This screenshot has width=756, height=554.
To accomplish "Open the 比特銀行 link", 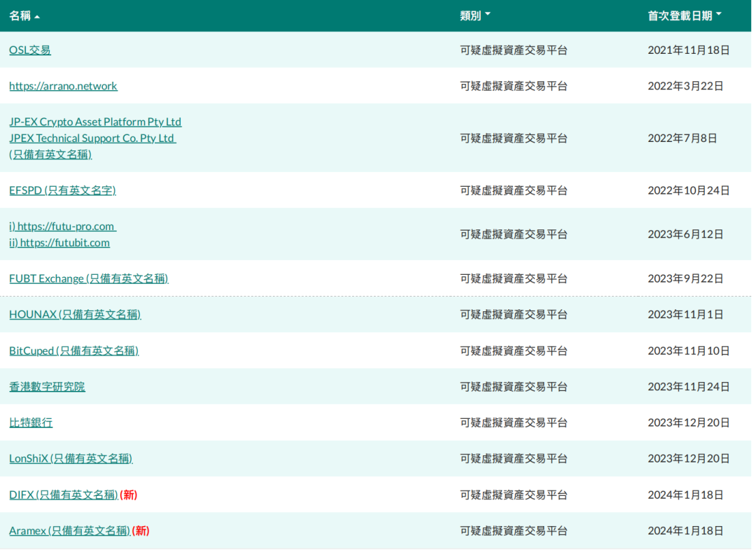I will (31, 422).
